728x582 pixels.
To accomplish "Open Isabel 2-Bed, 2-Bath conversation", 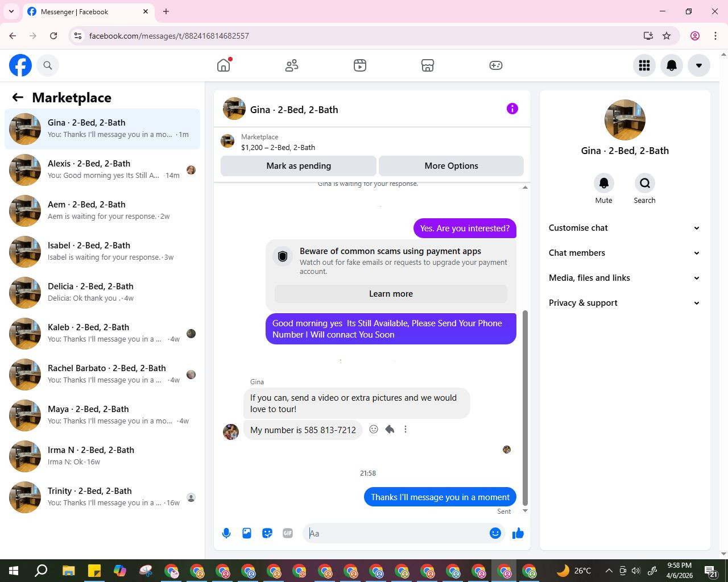I will click(x=102, y=252).
